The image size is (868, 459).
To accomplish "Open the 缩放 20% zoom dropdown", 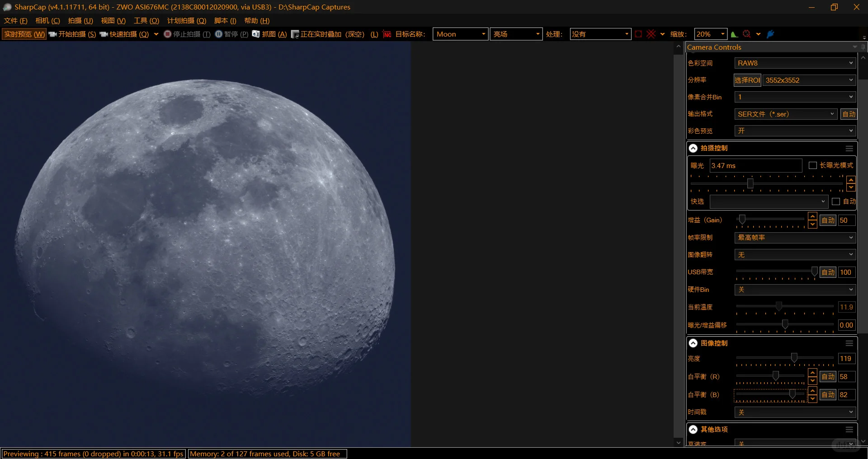I will tap(711, 34).
